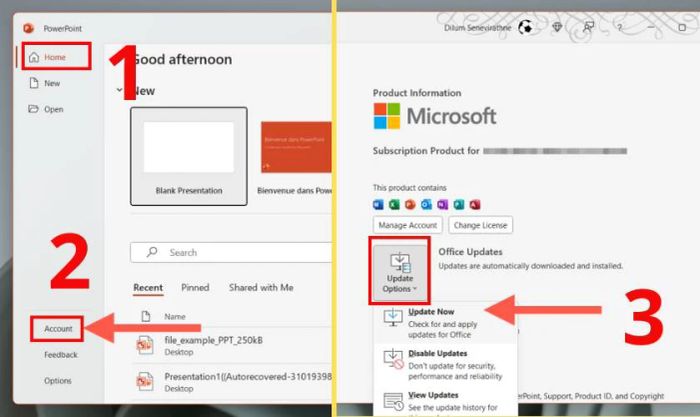Image resolution: width=700 pixels, height=417 pixels.
Task: Collapse the New section chevron
Action: (x=119, y=90)
